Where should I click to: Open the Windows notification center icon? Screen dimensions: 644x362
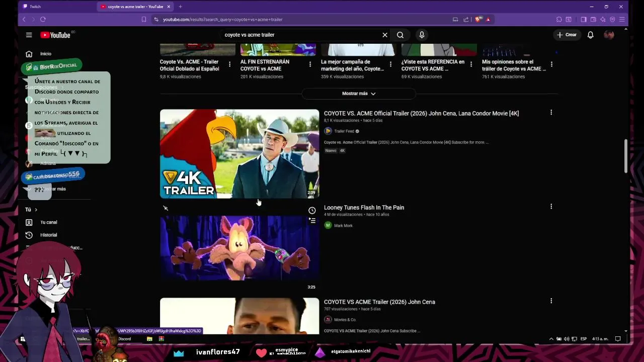pyautogui.click(x=618, y=339)
